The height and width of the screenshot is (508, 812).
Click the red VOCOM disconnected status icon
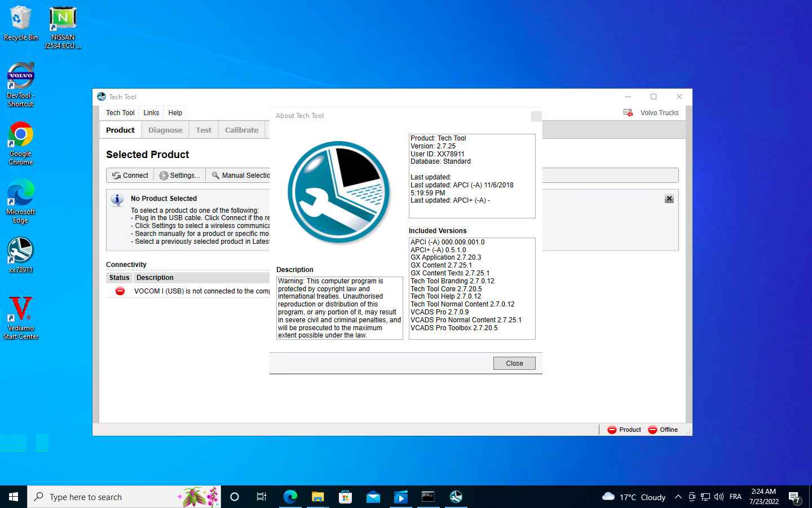120,291
